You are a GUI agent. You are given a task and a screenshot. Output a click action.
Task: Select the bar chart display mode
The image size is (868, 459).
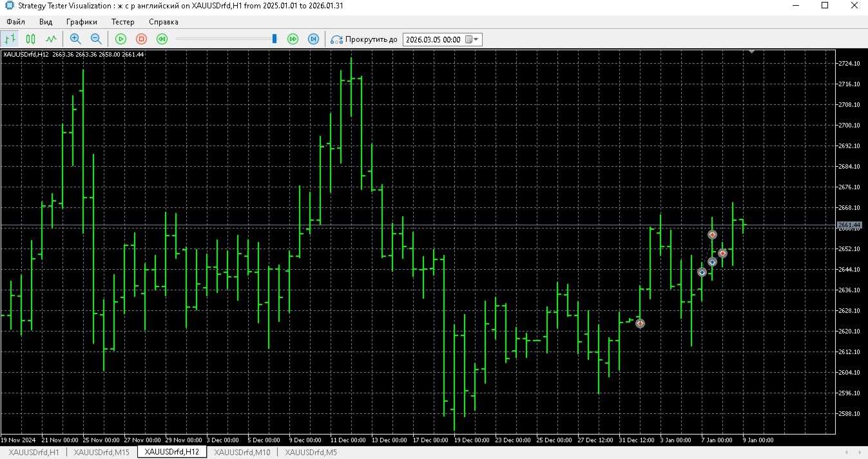10,39
